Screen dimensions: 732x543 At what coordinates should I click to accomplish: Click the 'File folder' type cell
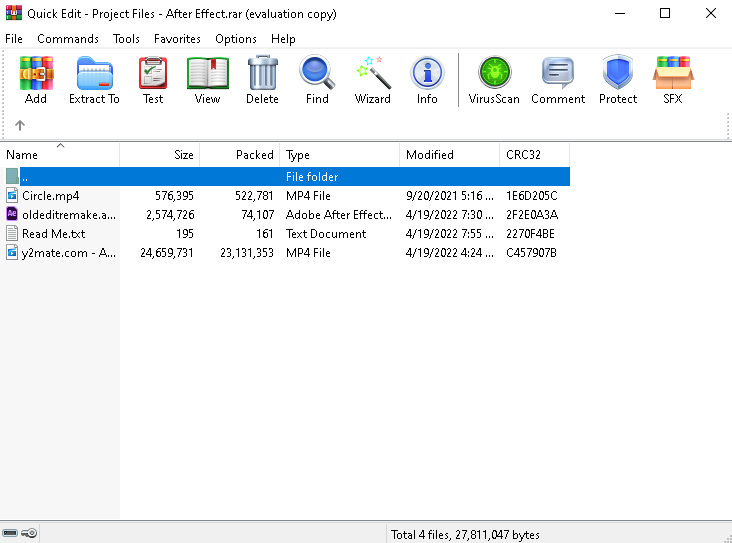click(x=312, y=176)
